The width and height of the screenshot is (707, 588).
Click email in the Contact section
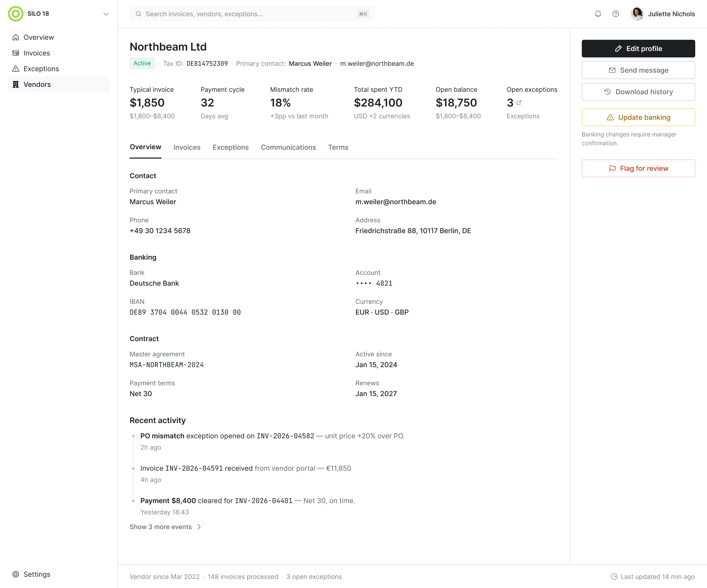[395, 202]
